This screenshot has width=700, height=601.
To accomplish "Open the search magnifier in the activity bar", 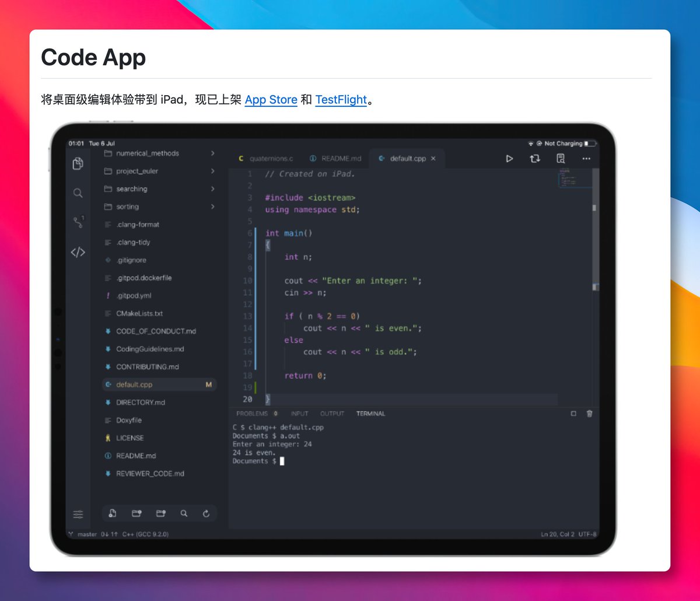I will 78,193.
